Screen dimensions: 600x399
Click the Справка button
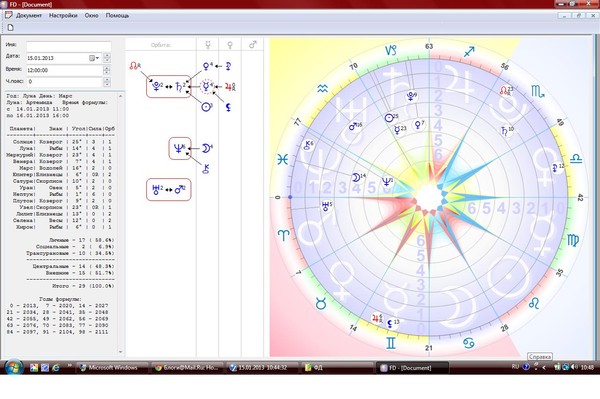point(540,357)
